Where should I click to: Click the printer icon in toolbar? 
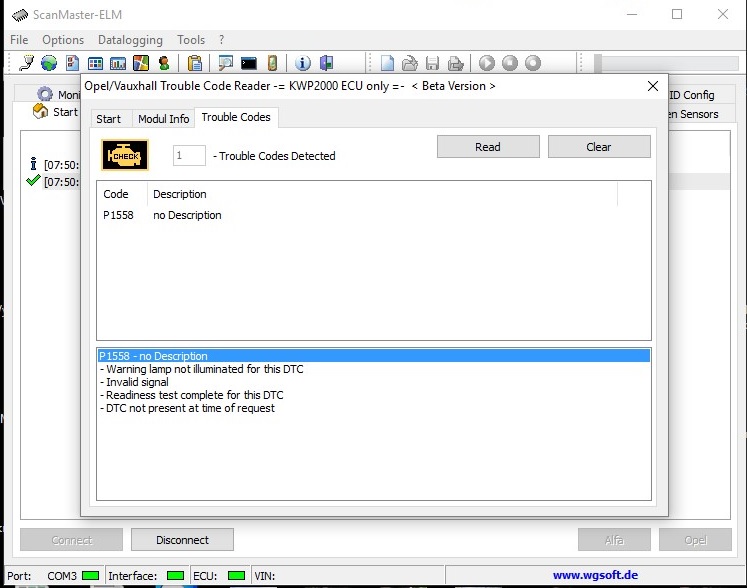pyautogui.click(x=456, y=63)
